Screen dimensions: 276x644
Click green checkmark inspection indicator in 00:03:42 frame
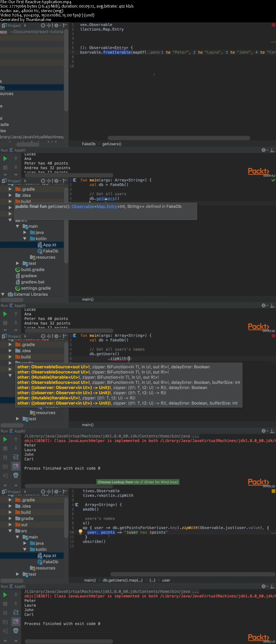pos(273,180)
